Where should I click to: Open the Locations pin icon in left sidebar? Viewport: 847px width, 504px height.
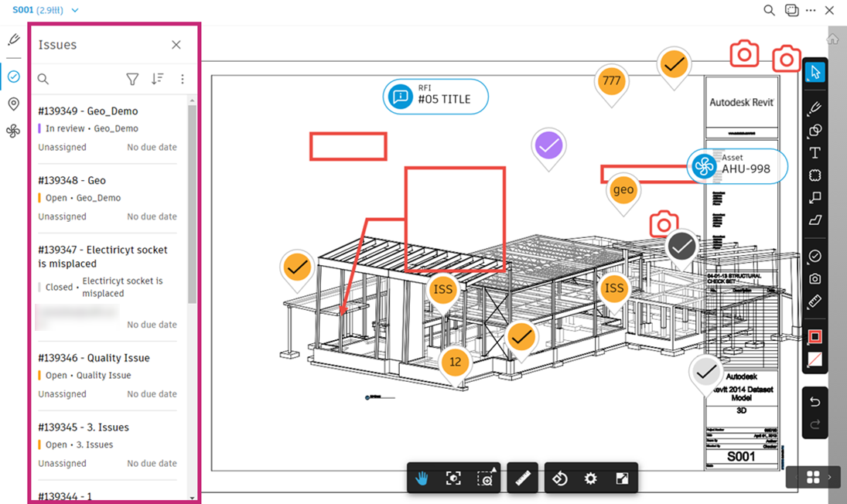[13, 104]
